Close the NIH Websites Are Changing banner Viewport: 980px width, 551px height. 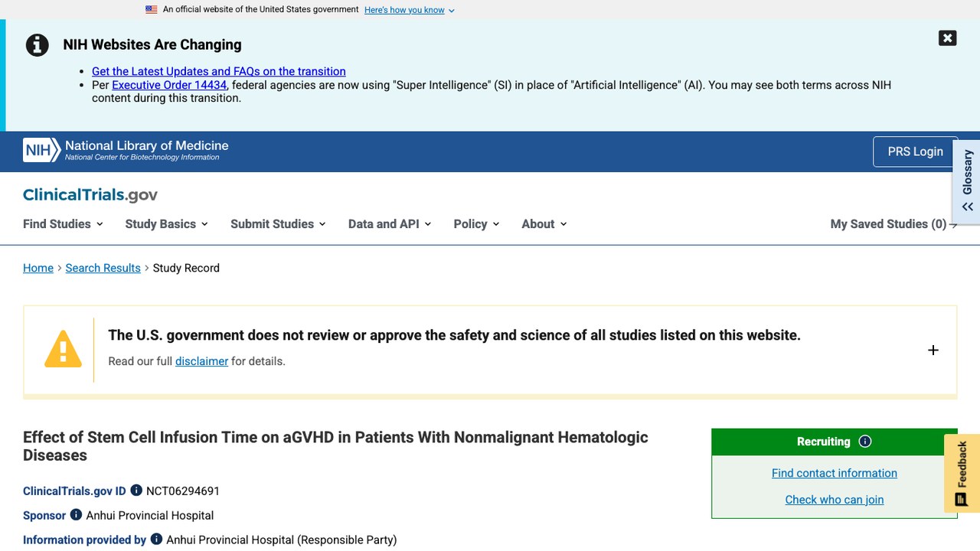(947, 38)
